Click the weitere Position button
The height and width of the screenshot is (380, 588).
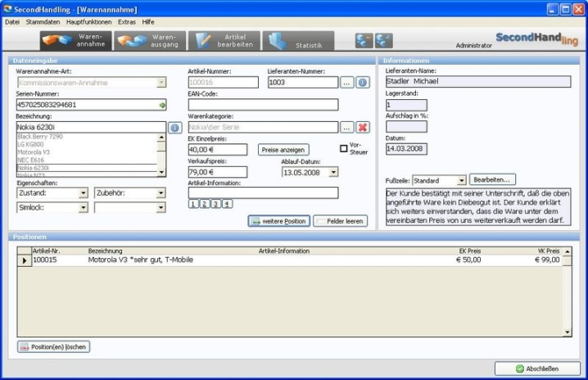278,221
